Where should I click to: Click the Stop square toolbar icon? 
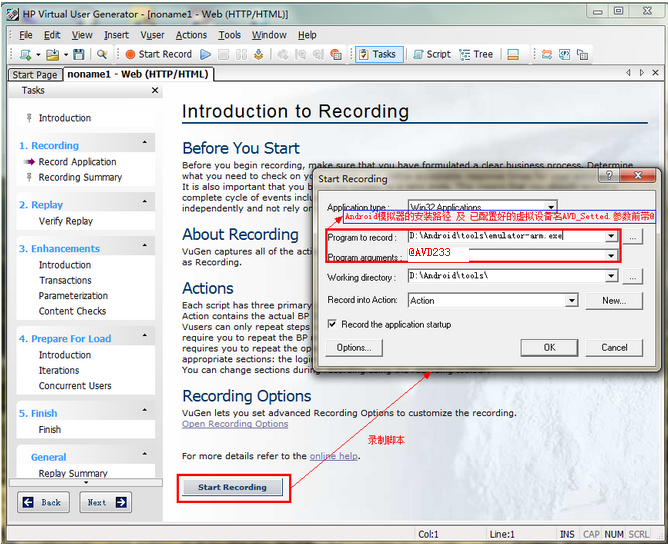[x=224, y=55]
